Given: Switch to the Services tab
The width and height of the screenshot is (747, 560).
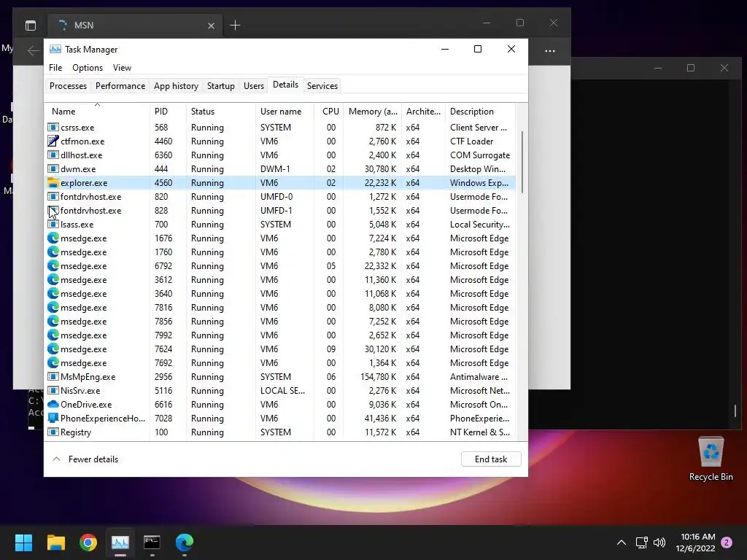Looking at the screenshot, I should (x=322, y=86).
